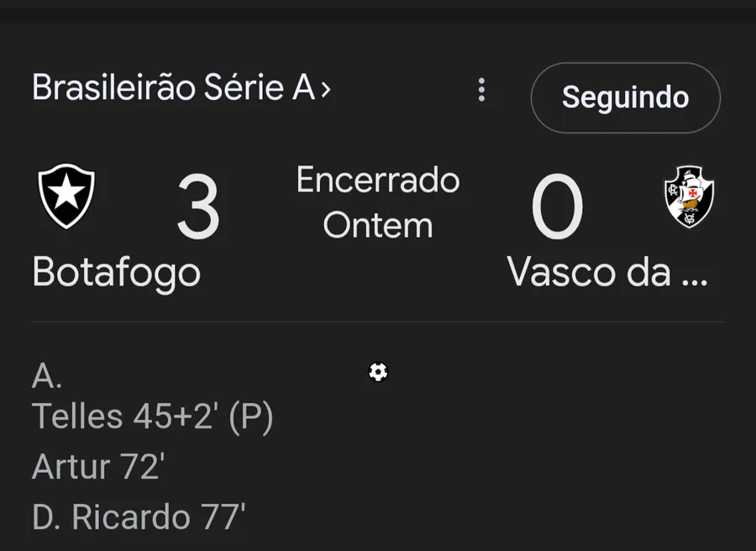The image size is (756, 551).
Task: Click the Ontem match date label
Action: [378, 225]
